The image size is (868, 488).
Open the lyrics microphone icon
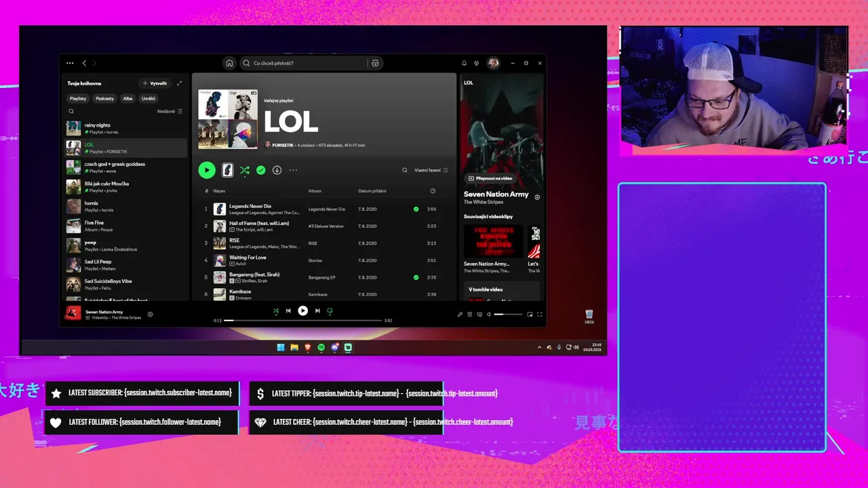(460, 314)
